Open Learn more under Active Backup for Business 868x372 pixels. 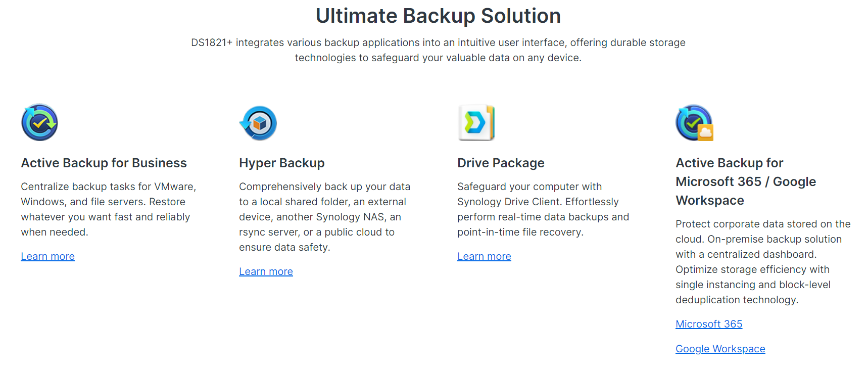click(47, 256)
